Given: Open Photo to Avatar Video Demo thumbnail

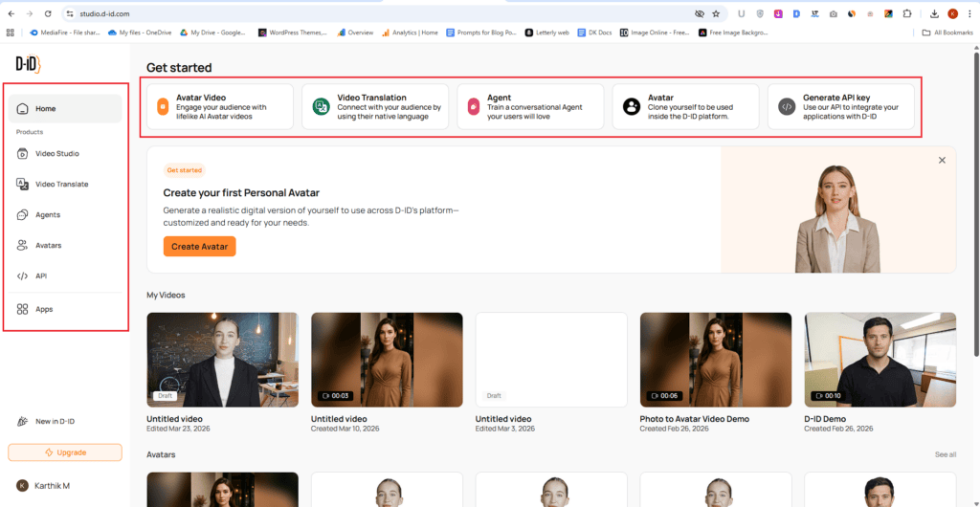Looking at the screenshot, I should [x=716, y=360].
